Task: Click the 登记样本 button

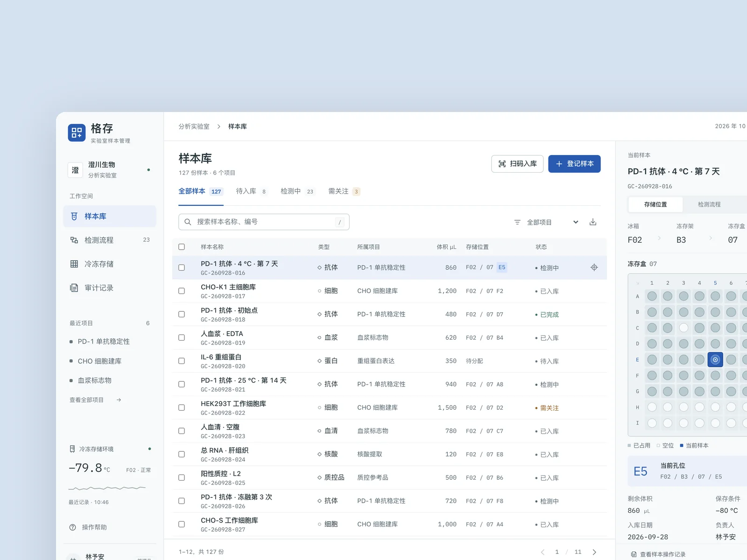Action: click(574, 164)
